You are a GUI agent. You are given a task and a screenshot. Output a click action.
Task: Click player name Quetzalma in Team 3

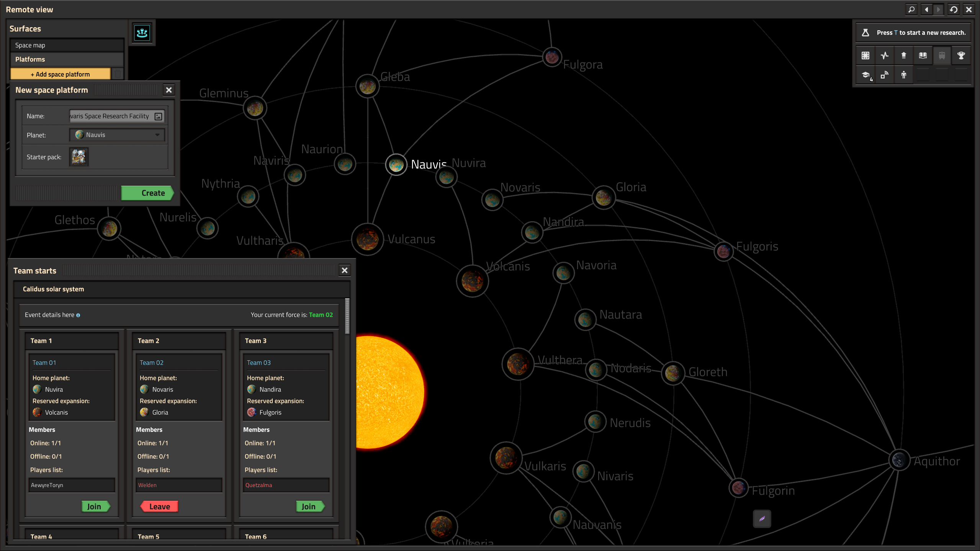pos(259,485)
